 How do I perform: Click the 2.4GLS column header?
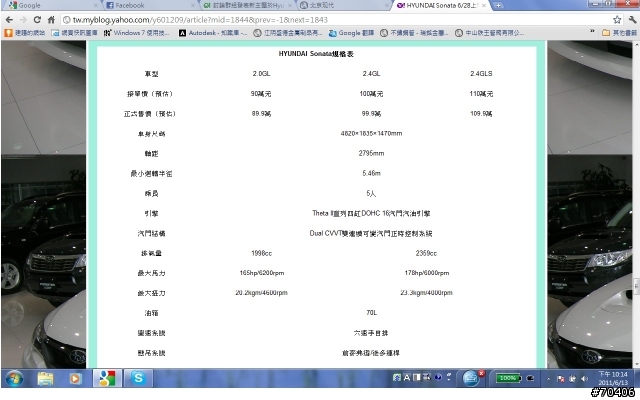481,73
